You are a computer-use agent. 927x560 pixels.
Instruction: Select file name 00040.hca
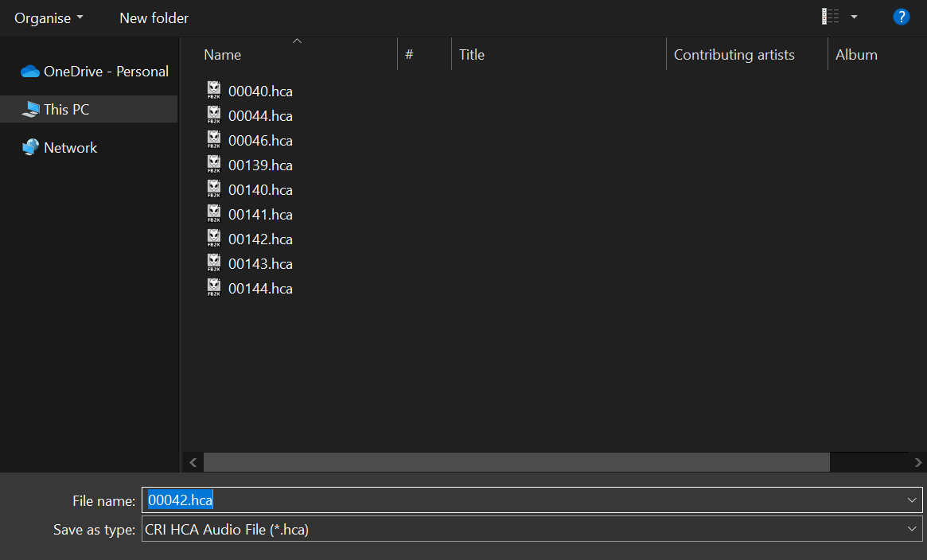[x=260, y=91]
